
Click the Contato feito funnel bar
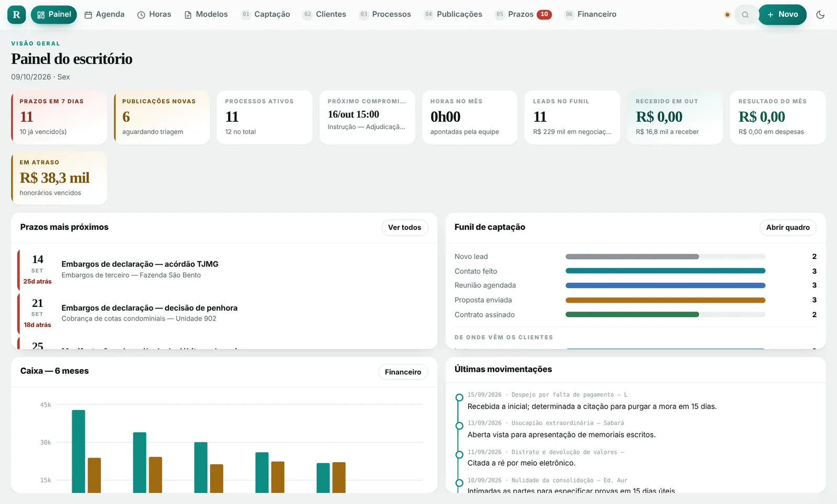pyautogui.click(x=665, y=271)
